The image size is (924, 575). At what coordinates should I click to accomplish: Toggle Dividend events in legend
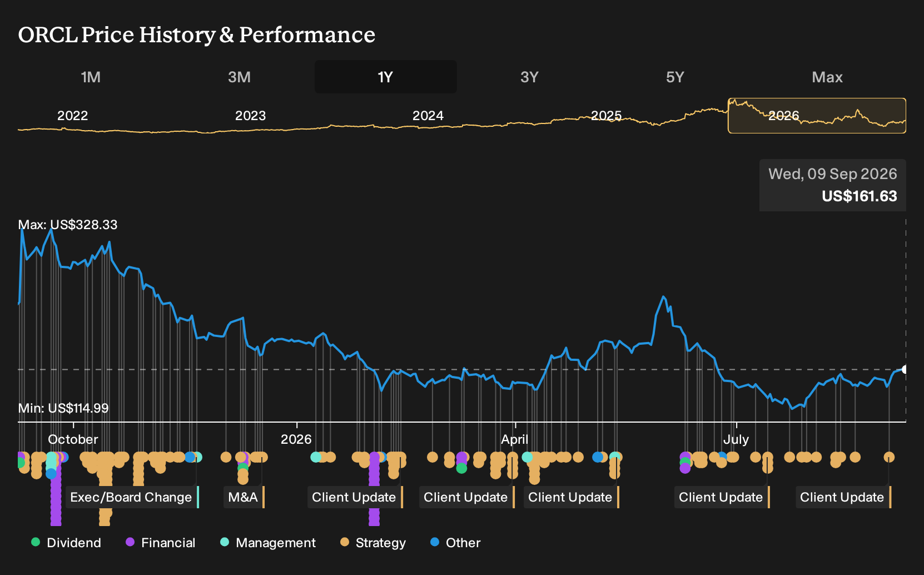66,543
